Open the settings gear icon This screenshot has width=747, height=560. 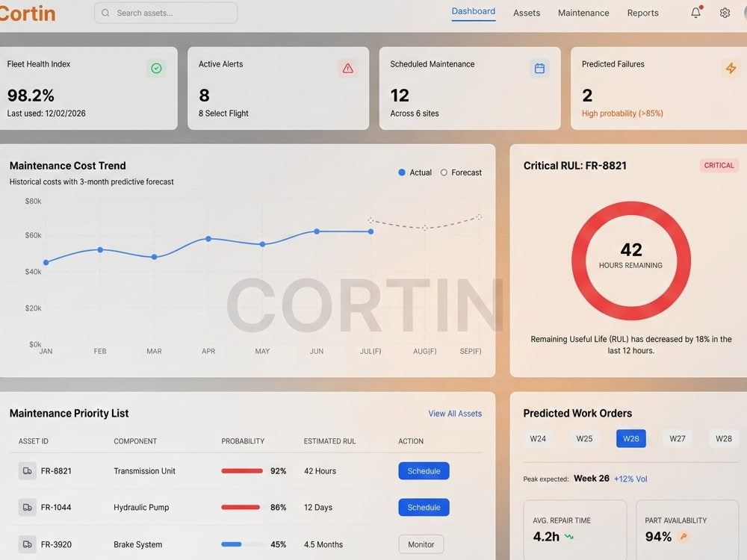(725, 13)
